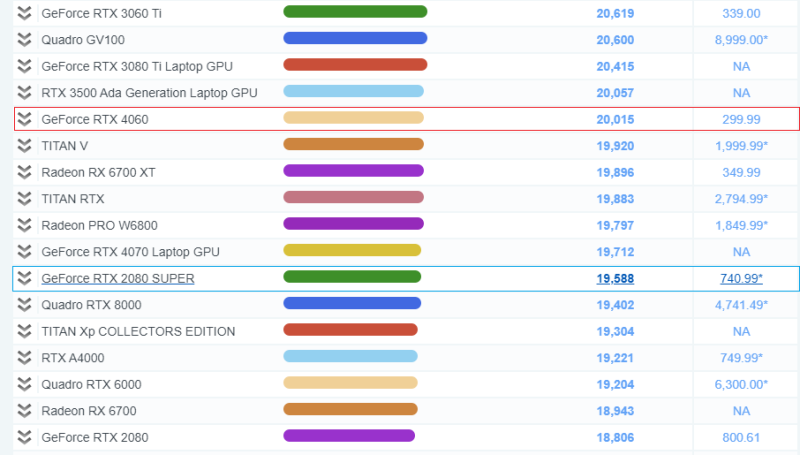Viewport: 800px width, 455px height.
Task: Open the Quadro GV100 link
Action: click(83, 40)
